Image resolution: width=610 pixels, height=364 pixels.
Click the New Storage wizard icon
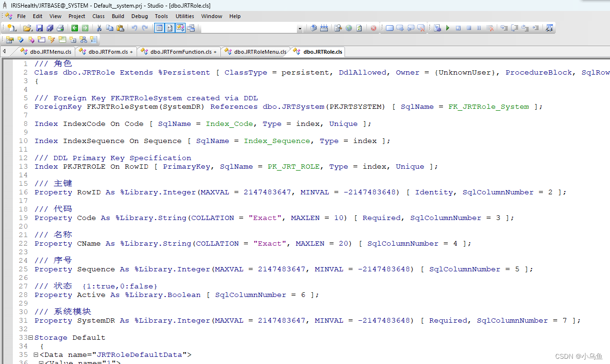pyautogui.click(x=93, y=39)
